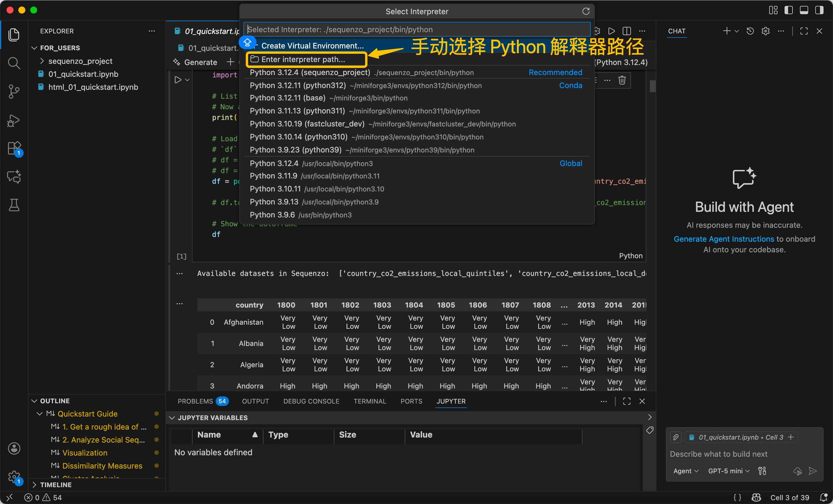The width and height of the screenshot is (833, 504).
Task: Open Run and Debug view
Action: [14, 120]
